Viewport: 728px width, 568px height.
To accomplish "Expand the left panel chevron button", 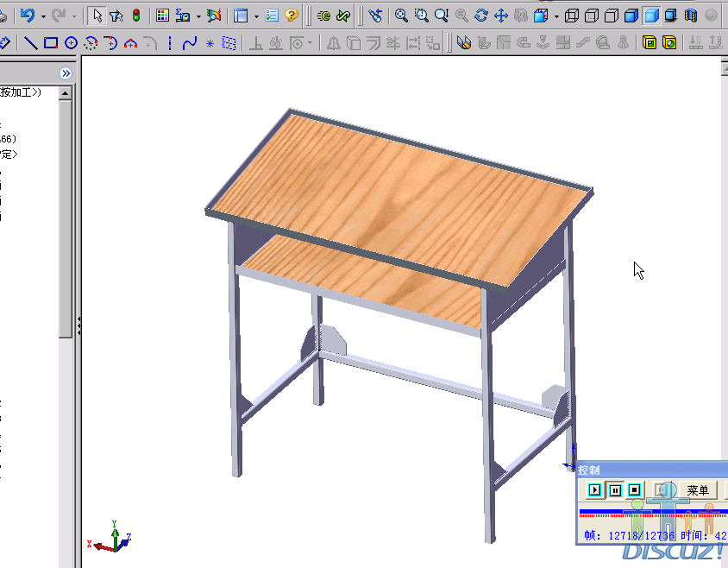I will [66, 73].
